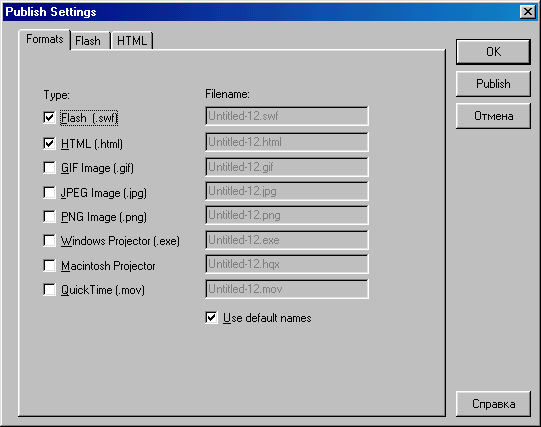Image resolution: width=541 pixels, height=427 pixels.
Task: Click the Untitled-12.html filename field
Action: [287, 142]
